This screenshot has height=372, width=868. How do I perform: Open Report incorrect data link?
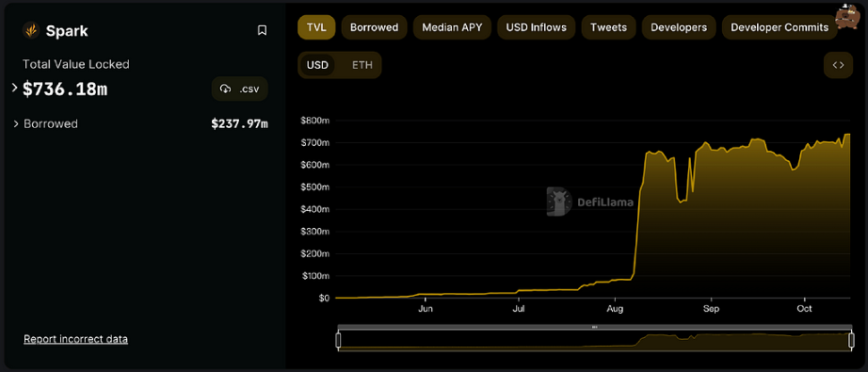(x=76, y=339)
